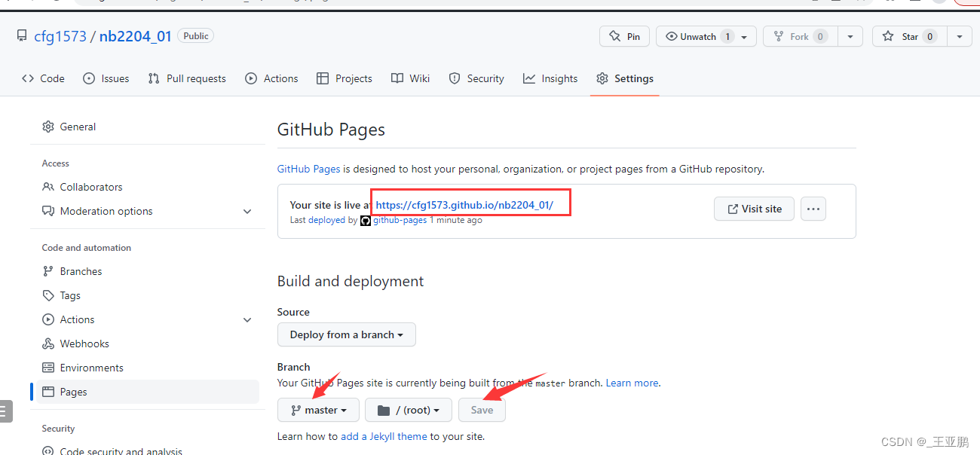
Task: Open Branches settings in the sidebar
Action: point(148,271)
